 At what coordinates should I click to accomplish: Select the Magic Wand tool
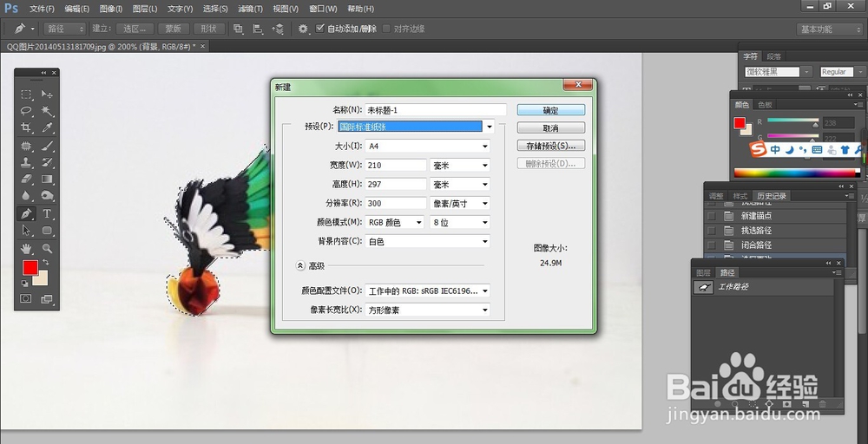[x=47, y=111]
